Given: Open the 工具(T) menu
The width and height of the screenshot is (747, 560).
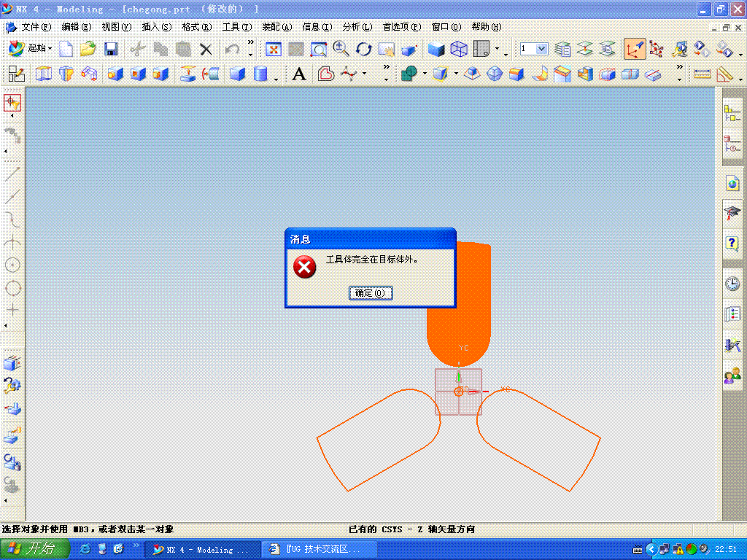Looking at the screenshot, I should [237, 27].
